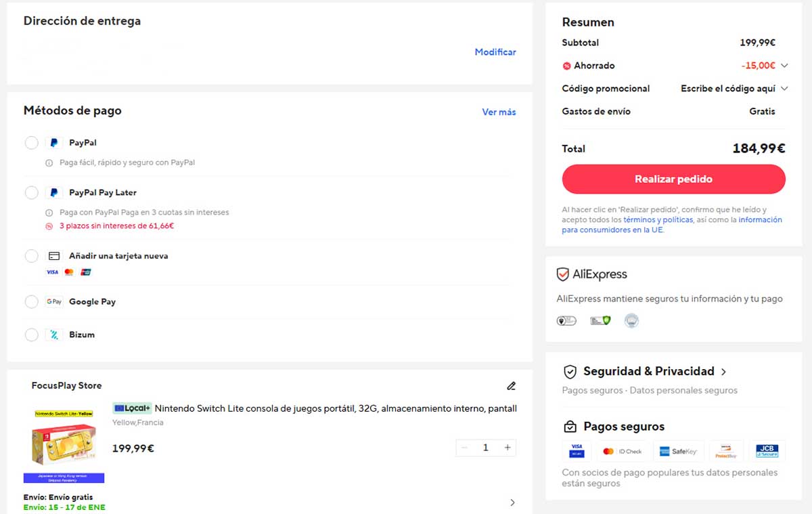Click the info icon under PayPal option
This screenshot has width=812, height=514.
49,163
